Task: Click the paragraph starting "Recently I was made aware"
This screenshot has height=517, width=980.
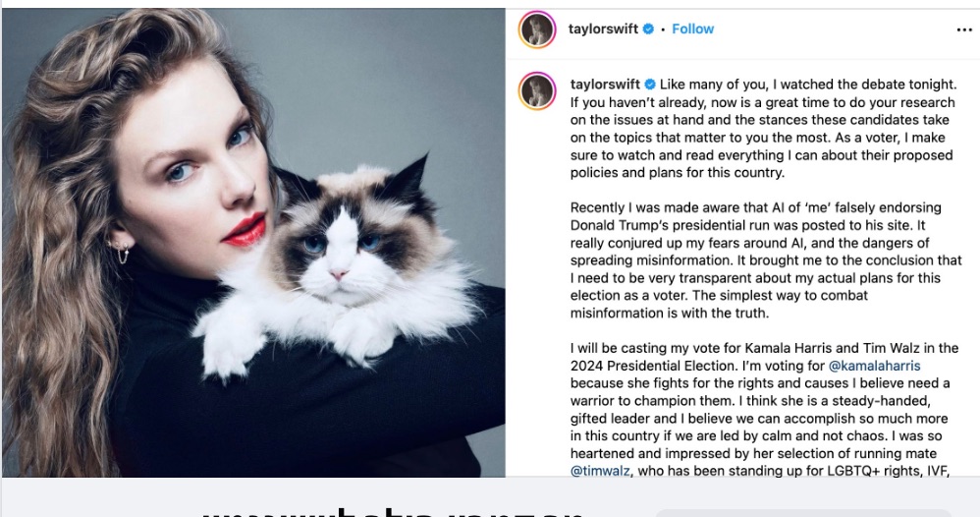Action: [766, 260]
